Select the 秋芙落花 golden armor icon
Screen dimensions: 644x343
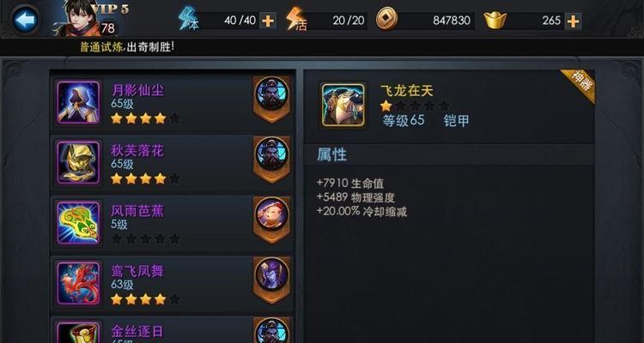78,162
